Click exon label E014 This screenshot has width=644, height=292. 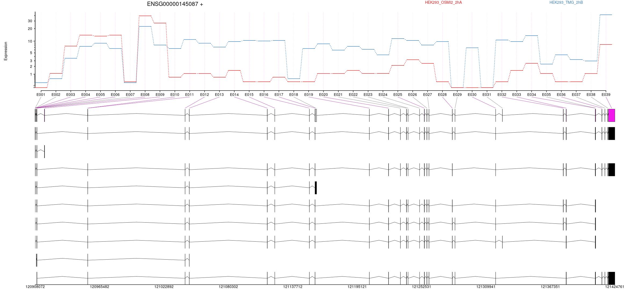234,95
